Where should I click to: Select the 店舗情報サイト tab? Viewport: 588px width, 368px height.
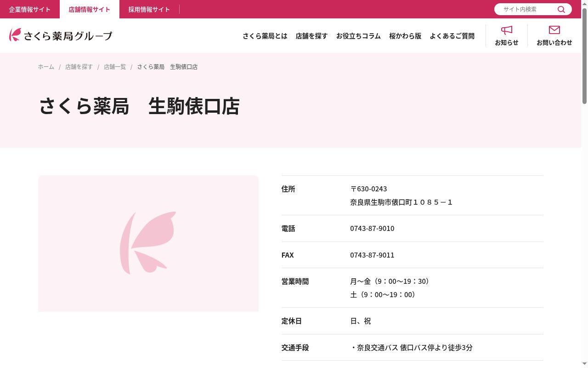90,9
